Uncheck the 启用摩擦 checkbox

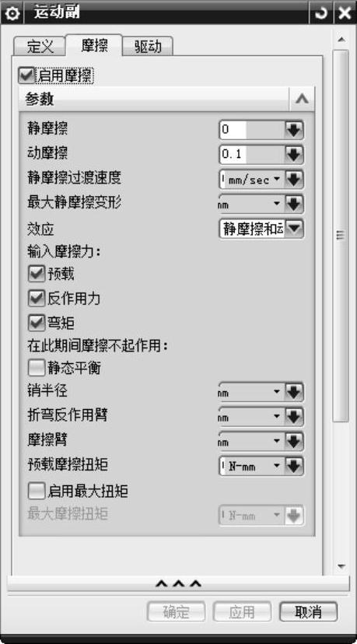point(26,75)
